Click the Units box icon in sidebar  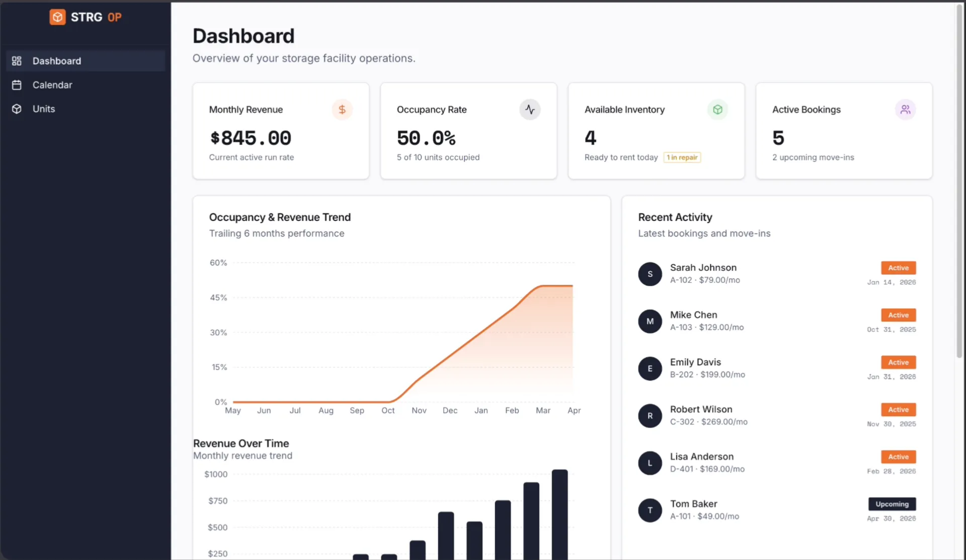point(17,109)
